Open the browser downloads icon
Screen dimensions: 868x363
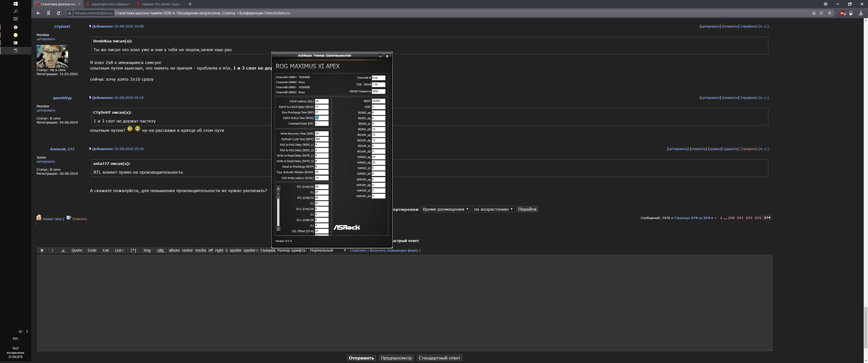[x=861, y=13]
